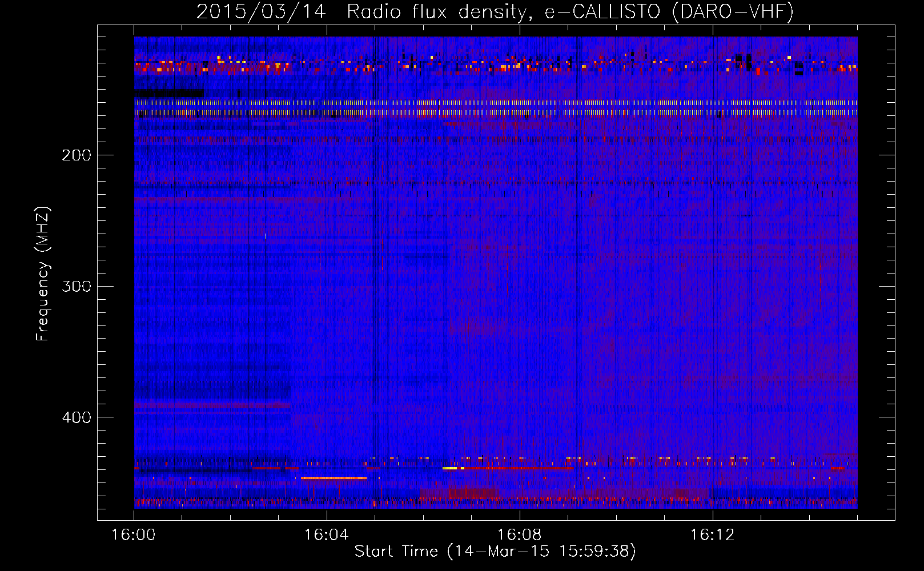924x571 pixels.
Task: Click the 16:00 time tick label
Action: (x=134, y=534)
